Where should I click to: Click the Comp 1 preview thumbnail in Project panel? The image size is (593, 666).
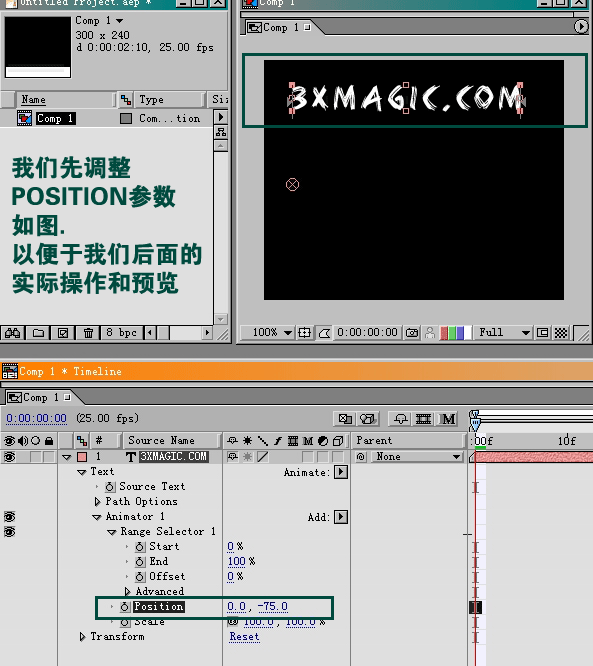pyautogui.click(x=38, y=47)
